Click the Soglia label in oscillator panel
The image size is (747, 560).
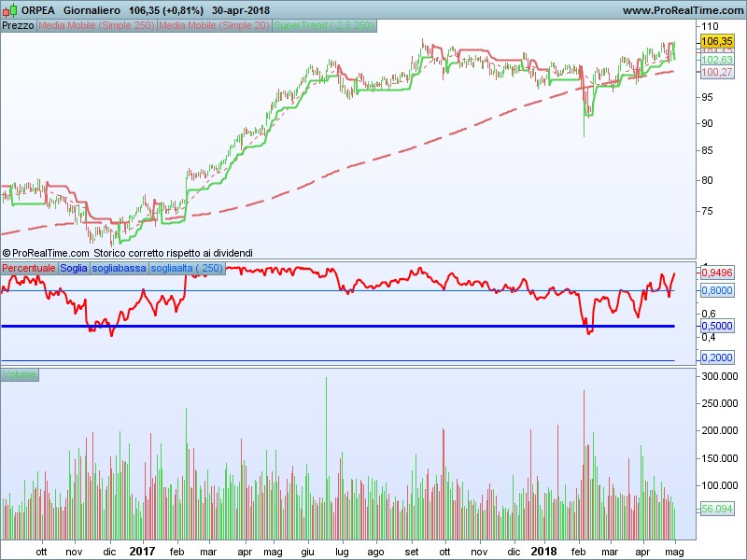point(74,268)
